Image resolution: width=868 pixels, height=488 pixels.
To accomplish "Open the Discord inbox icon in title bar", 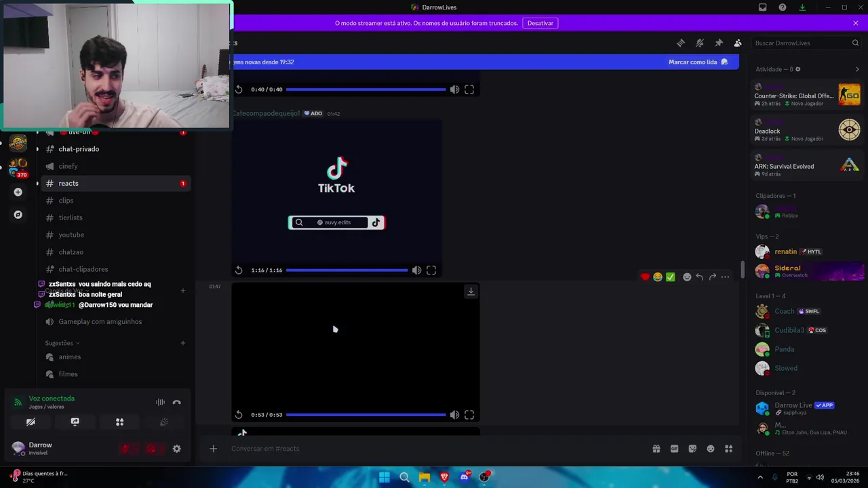I will point(763,7).
